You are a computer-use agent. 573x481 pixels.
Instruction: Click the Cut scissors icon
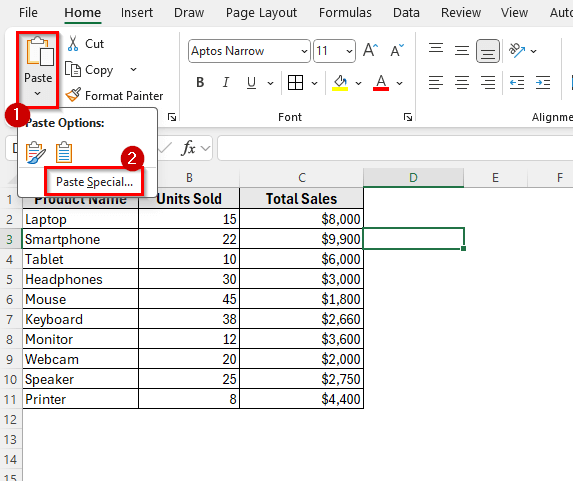click(x=73, y=43)
